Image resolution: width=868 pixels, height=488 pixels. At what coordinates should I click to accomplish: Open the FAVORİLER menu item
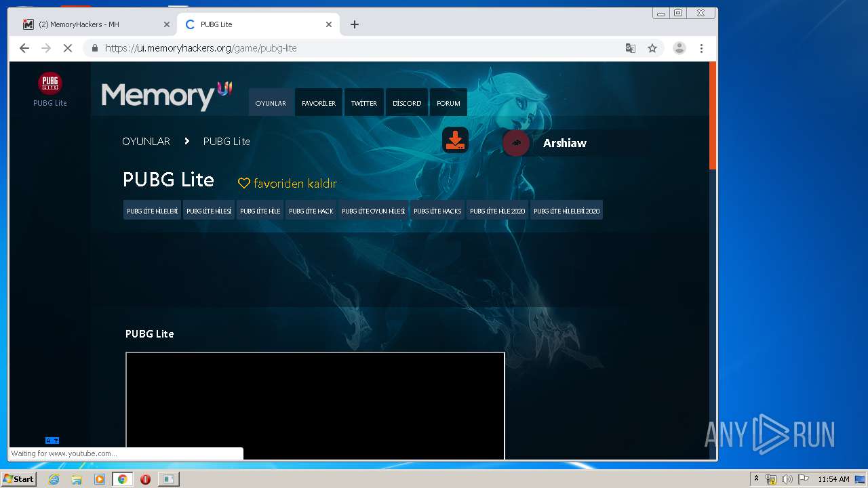click(x=319, y=103)
